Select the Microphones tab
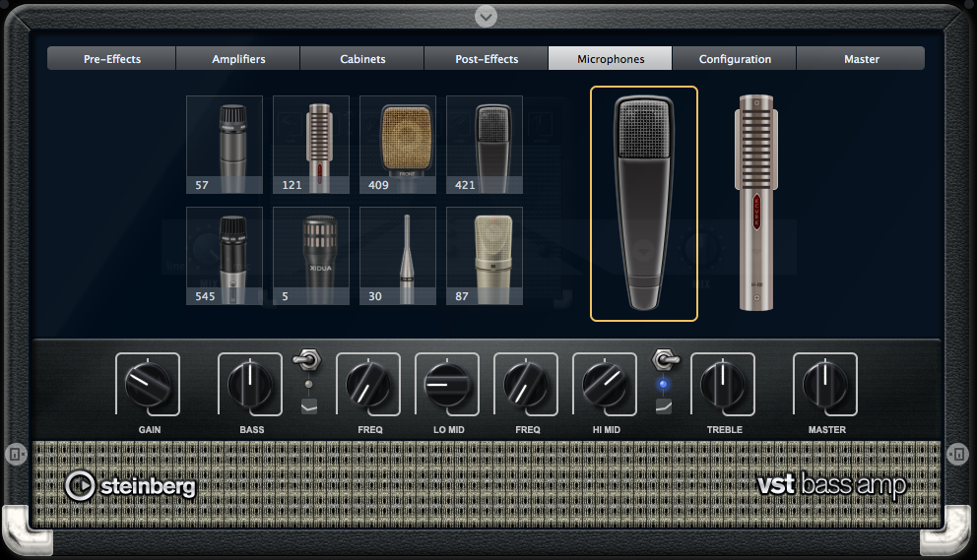 (x=610, y=58)
